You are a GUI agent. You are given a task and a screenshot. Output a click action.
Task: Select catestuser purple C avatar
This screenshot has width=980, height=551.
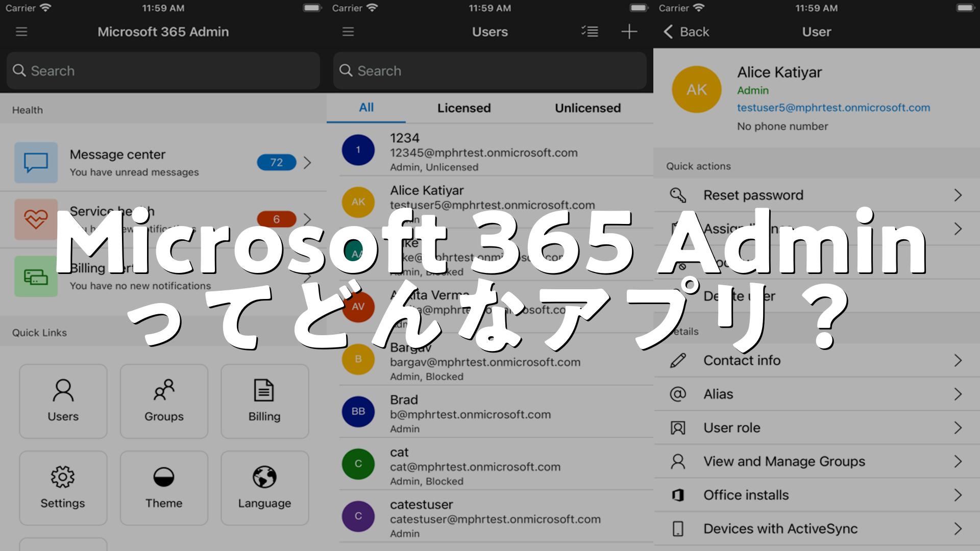tap(358, 516)
